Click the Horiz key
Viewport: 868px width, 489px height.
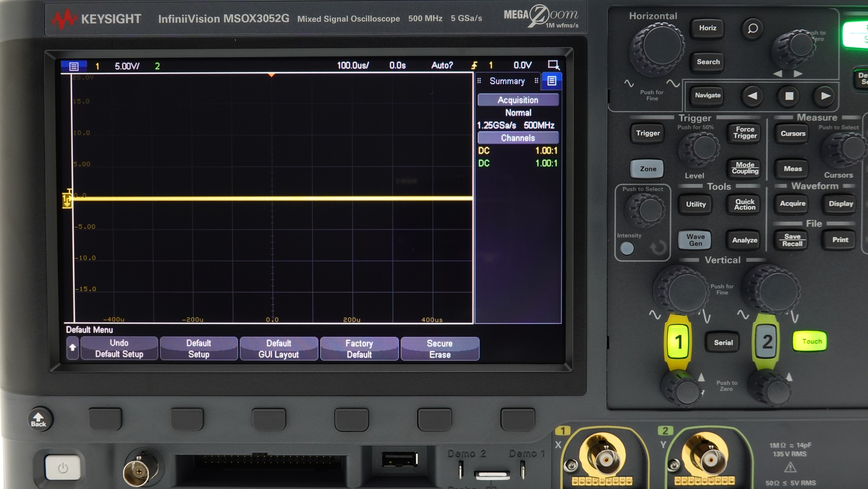point(707,28)
